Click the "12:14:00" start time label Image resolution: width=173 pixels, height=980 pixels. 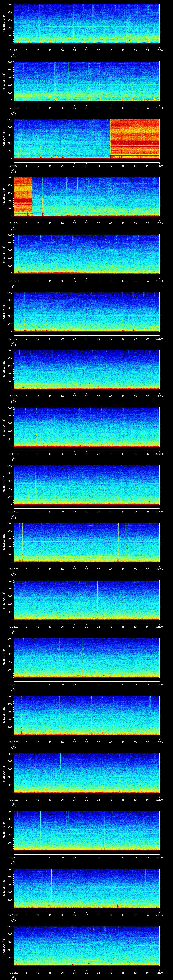pyautogui.click(x=13, y=50)
